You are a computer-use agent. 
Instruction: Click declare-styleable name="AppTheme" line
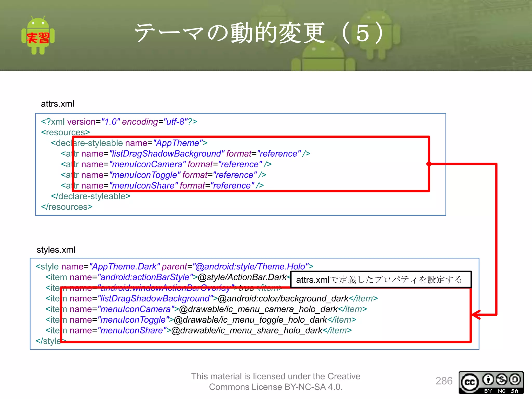pyautogui.click(x=129, y=143)
